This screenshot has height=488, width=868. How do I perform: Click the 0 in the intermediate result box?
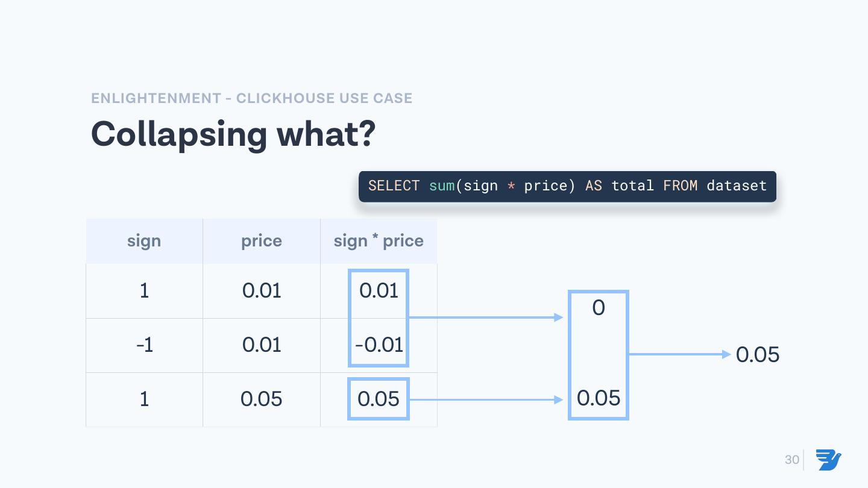click(x=599, y=308)
